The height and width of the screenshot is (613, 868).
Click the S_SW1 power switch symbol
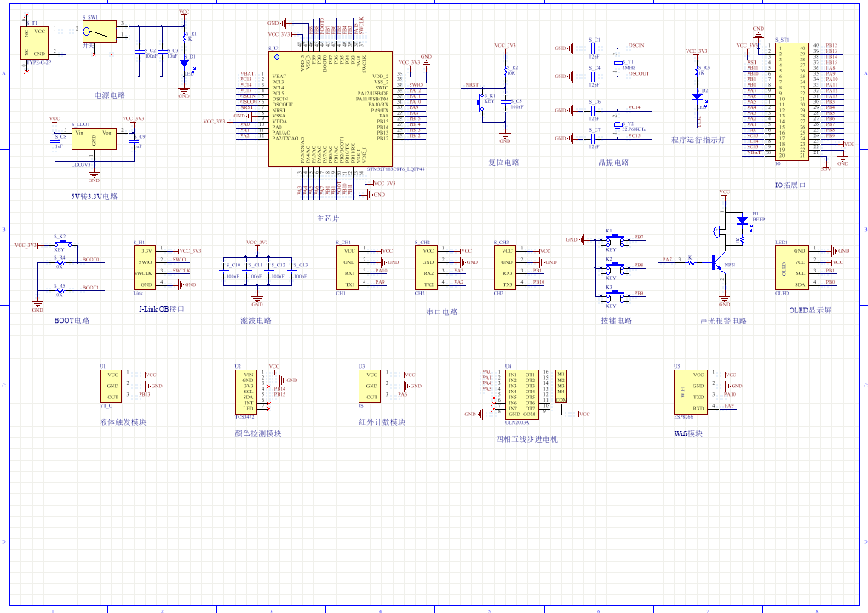coord(100,32)
